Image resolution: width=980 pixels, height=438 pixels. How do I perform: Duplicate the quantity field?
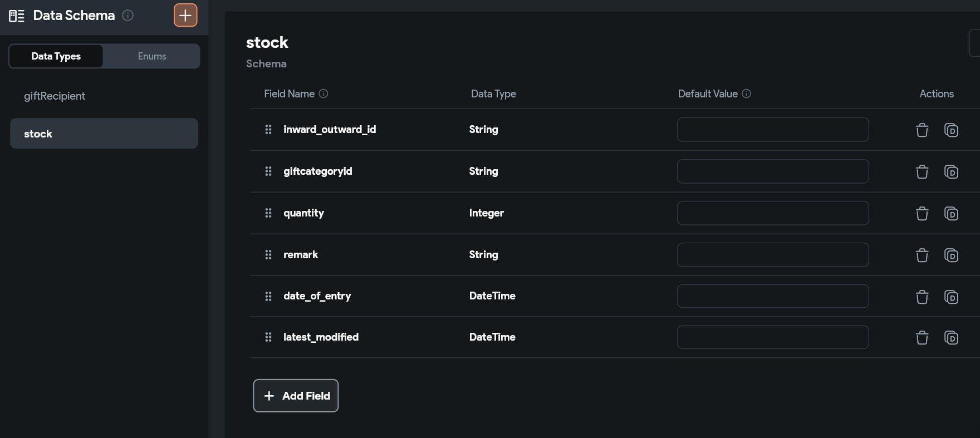point(951,213)
